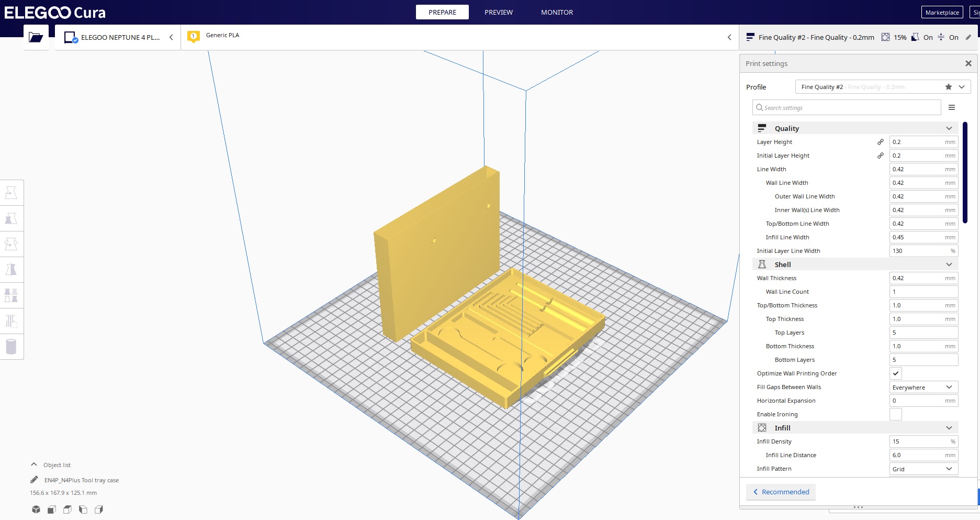This screenshot has height=520, width=980.
Task: Open the Fill Gaps Between Walls dropdown
Action: tap(923, 387)
